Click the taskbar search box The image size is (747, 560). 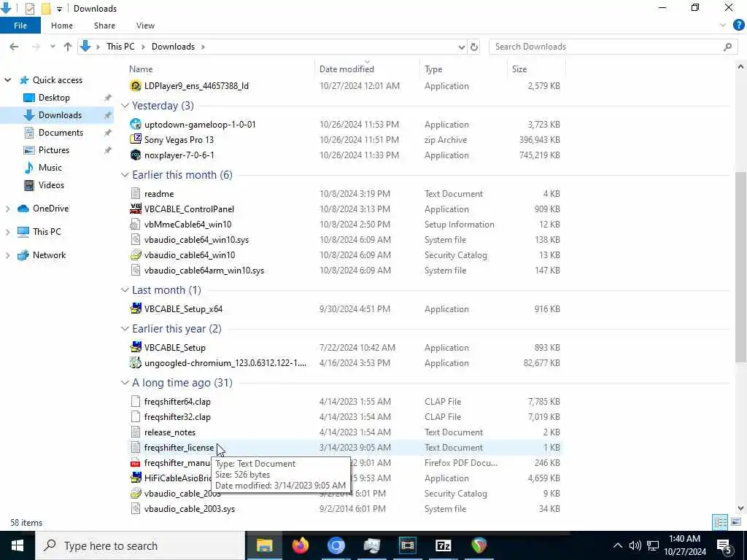click(x=140, y=545)
